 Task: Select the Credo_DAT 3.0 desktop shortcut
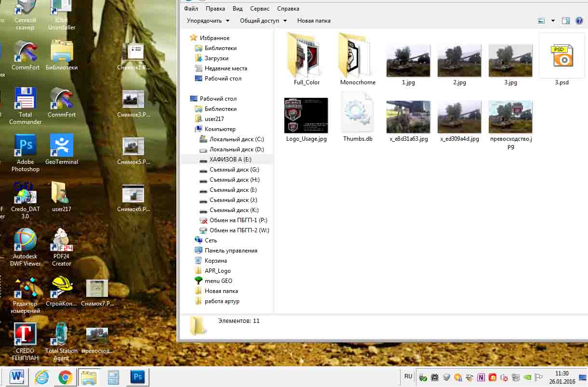pyautogui.click(x=26, y=200)
